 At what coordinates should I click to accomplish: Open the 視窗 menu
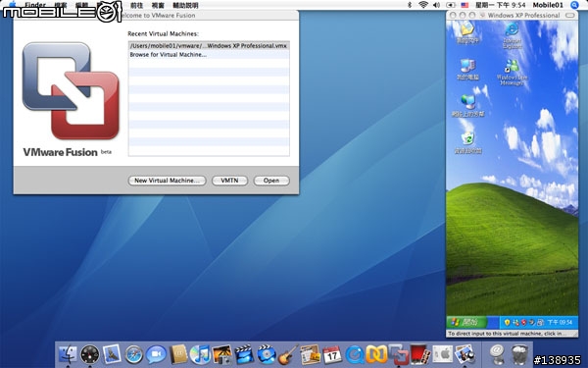[x=158, y=5]
